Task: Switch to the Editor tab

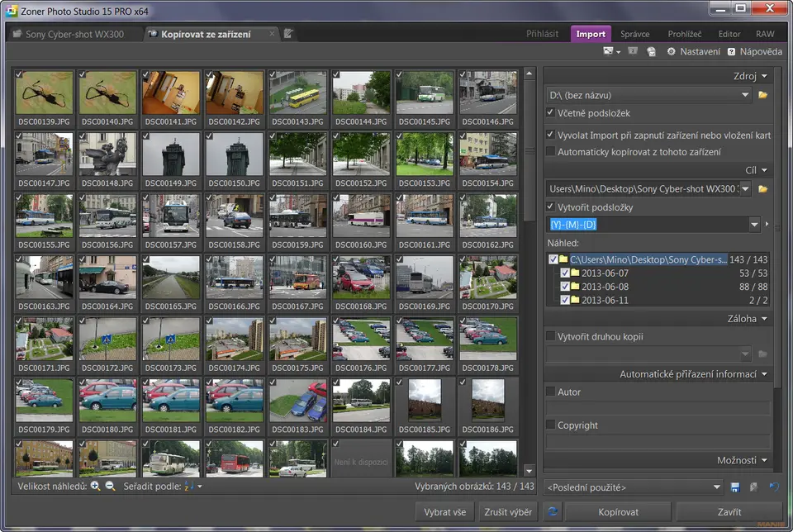Action: (x=729, y=34)
